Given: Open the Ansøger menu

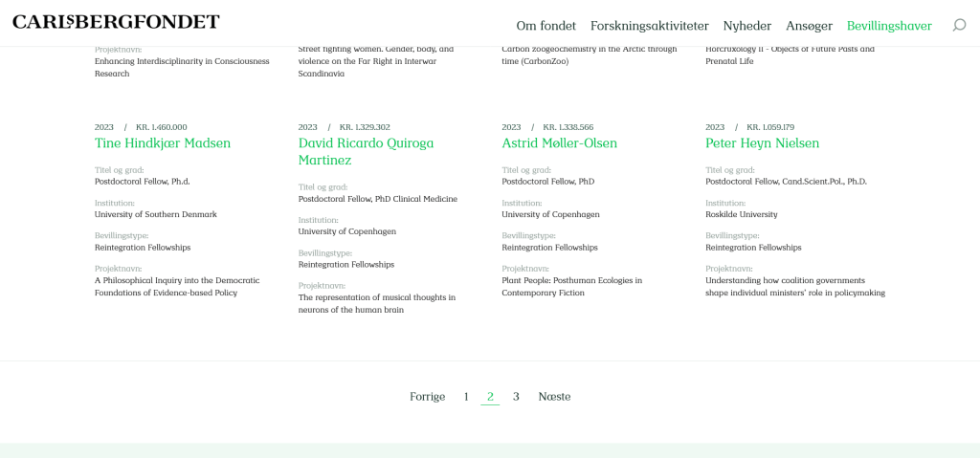Looking at the screenshot, I should tap(809, 26).
